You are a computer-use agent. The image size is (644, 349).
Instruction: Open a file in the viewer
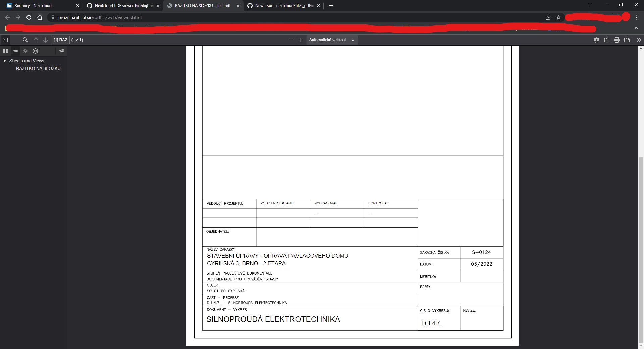point(607,40)
